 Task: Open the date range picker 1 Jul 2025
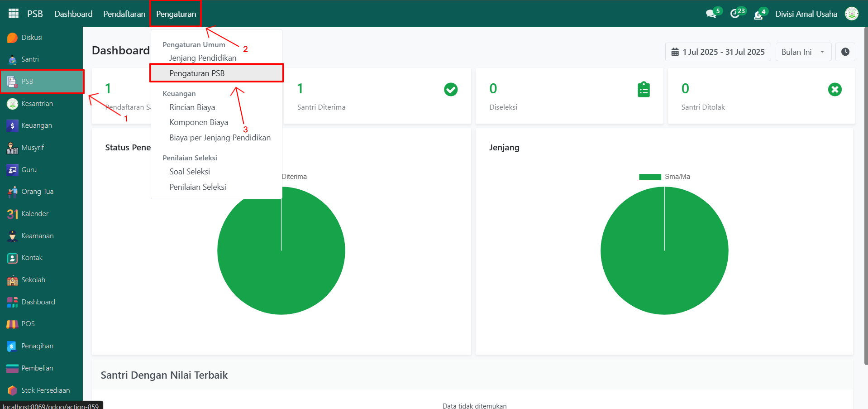tap(718, 52)
